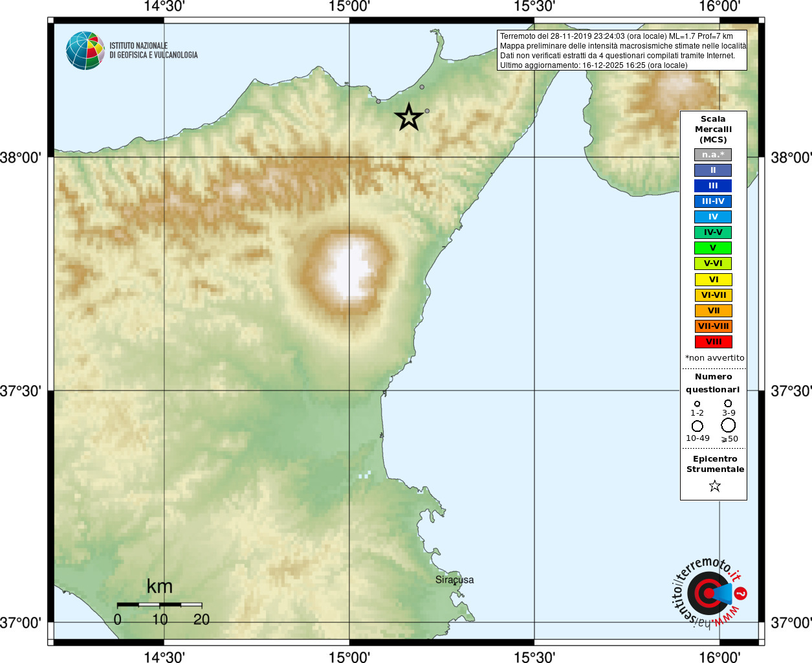Screen dimensions: 812x663
Task: Click the 1-2 questionnaires circle symbol
Action: [x=697, y=404]
